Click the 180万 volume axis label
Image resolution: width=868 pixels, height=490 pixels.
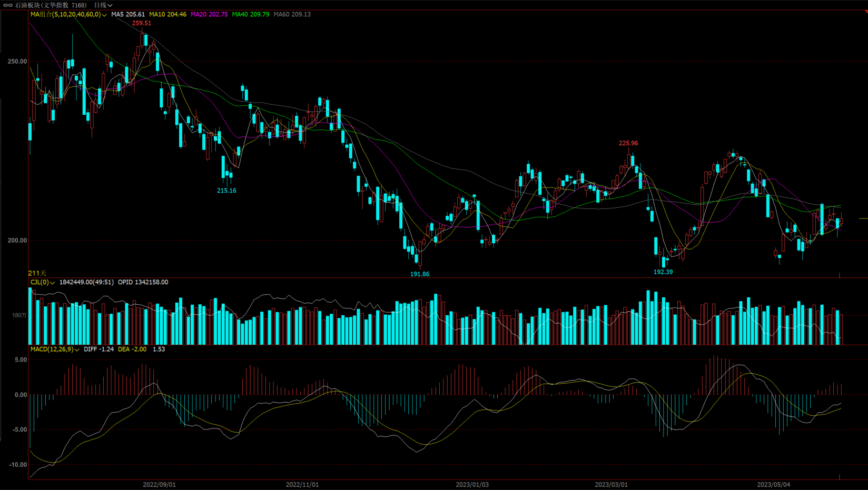(x=19, y=315)
